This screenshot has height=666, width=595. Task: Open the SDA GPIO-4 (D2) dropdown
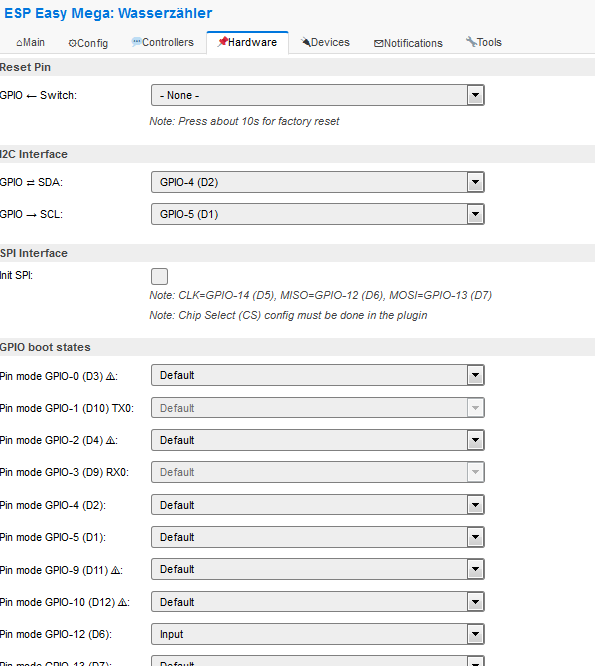(318, 182)
